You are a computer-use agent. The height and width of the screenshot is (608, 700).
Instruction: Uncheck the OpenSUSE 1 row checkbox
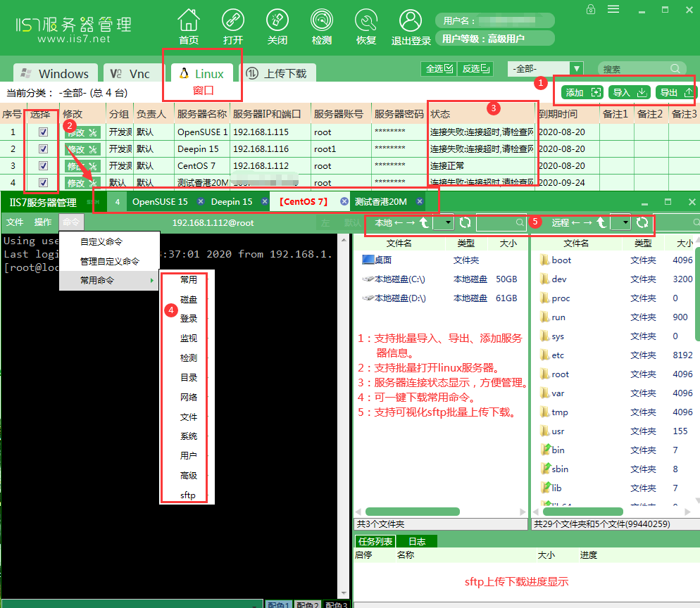(x=42, y=132)
